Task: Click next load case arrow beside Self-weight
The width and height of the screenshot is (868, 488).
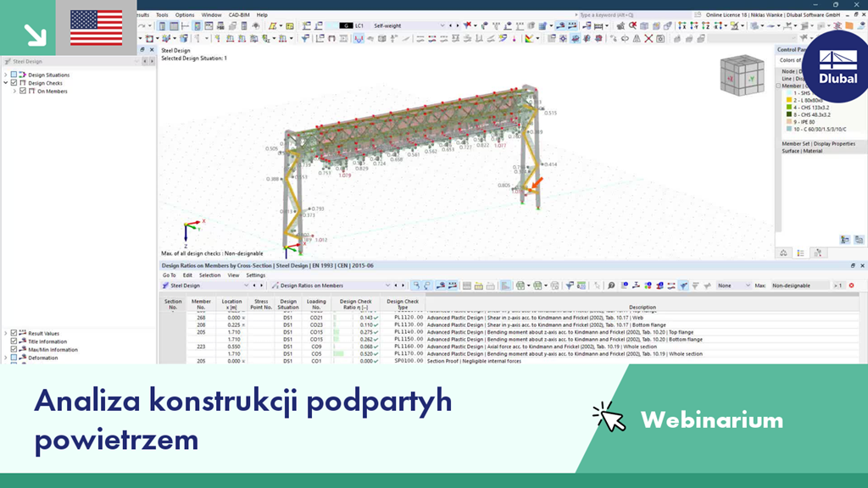Action: pyautogui.click(x=458, y=25)
